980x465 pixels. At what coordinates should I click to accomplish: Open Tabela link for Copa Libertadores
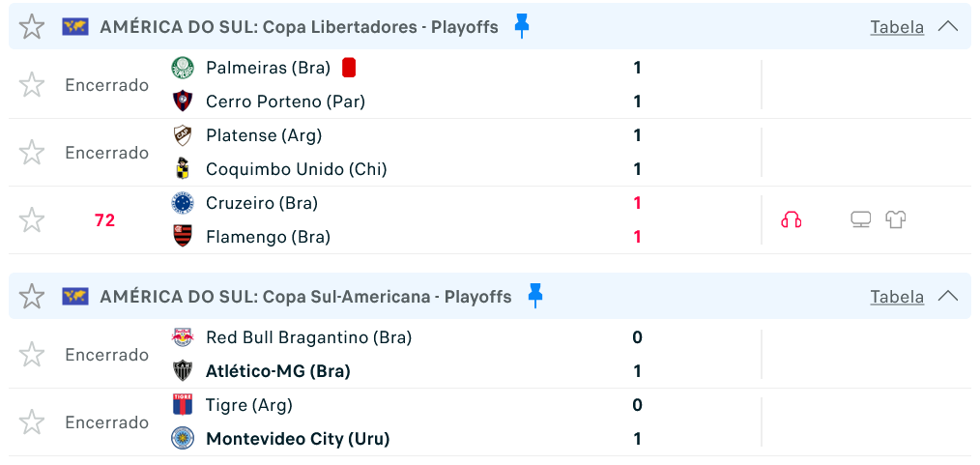pos(897,27)
